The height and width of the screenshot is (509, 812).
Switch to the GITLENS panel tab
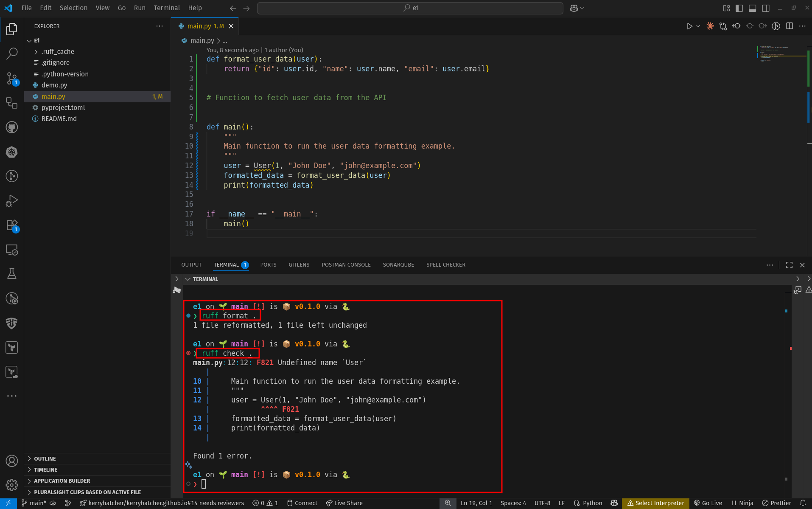(x=299, y=265)
